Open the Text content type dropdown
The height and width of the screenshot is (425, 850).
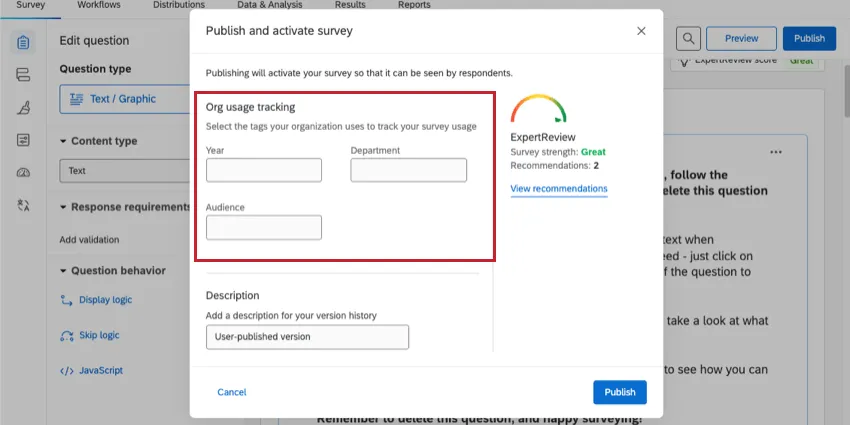tap(125, 171)
